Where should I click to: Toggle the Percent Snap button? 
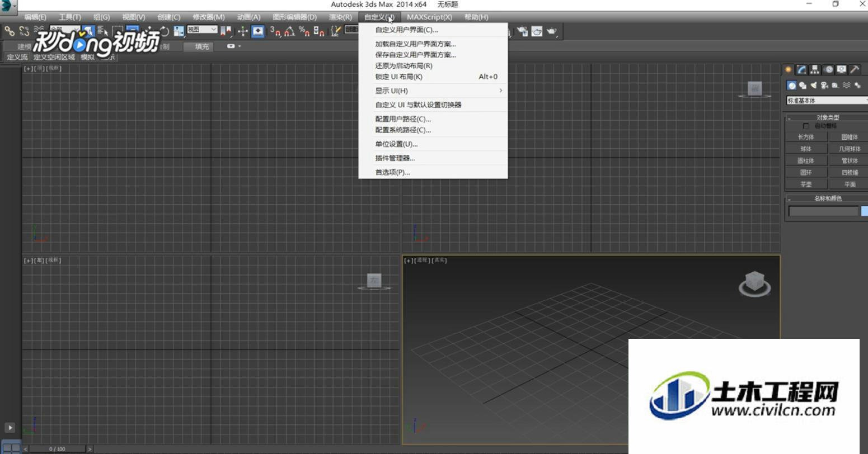[305, 31]
